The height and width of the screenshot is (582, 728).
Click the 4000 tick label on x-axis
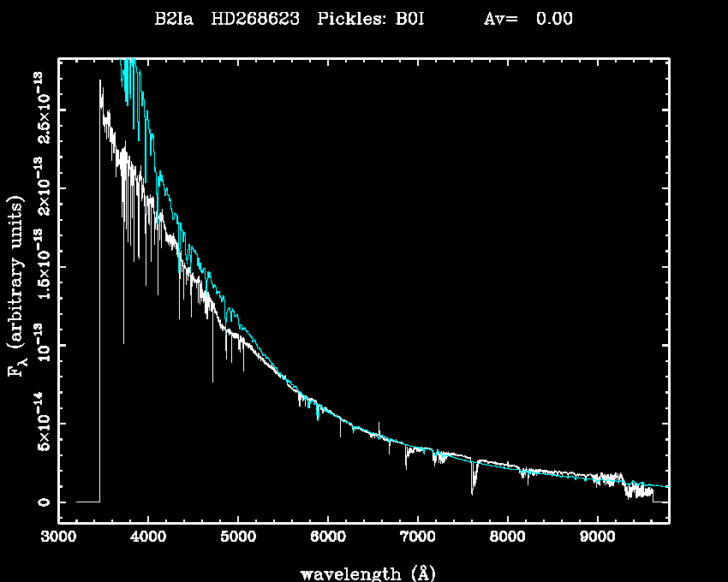(x=148, y=539)
